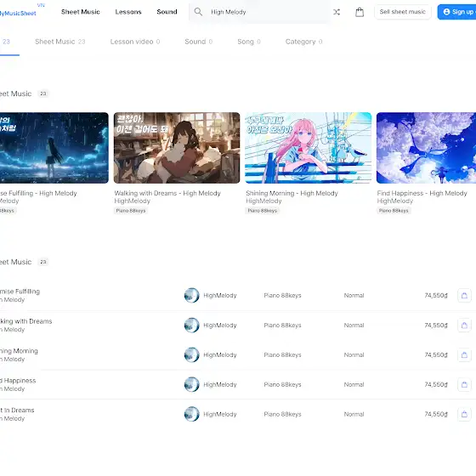The height and width of the screenshot is (476, 476).
Task: Open the Lessons menu
Action: tap(128, 12)
